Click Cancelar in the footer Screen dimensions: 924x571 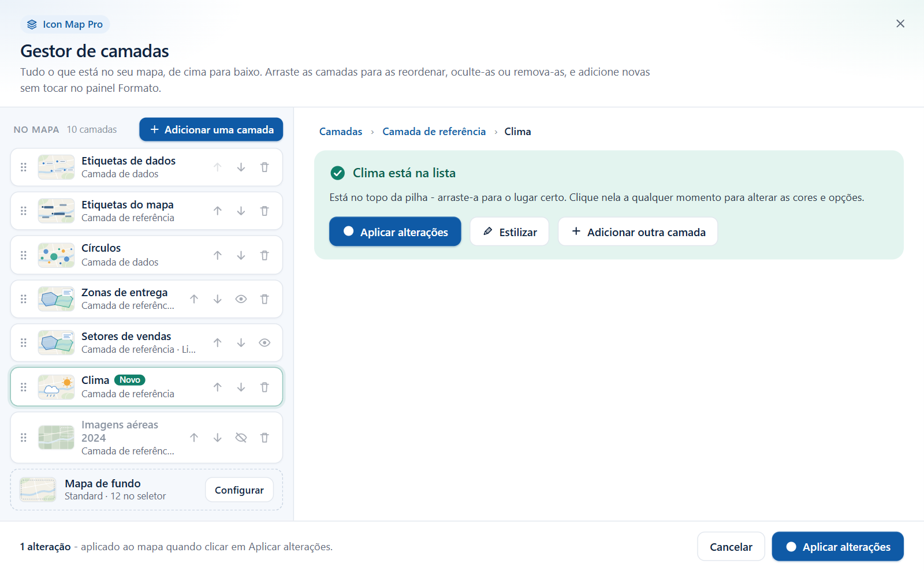coord(731,547)
